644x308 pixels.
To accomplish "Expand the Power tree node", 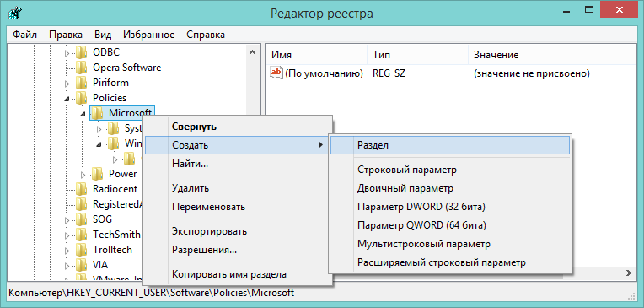I will [x=83, y=175].
